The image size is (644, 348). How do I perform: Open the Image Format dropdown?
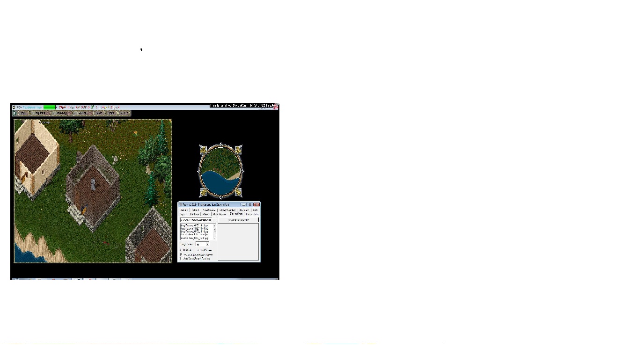pos(207,244)
